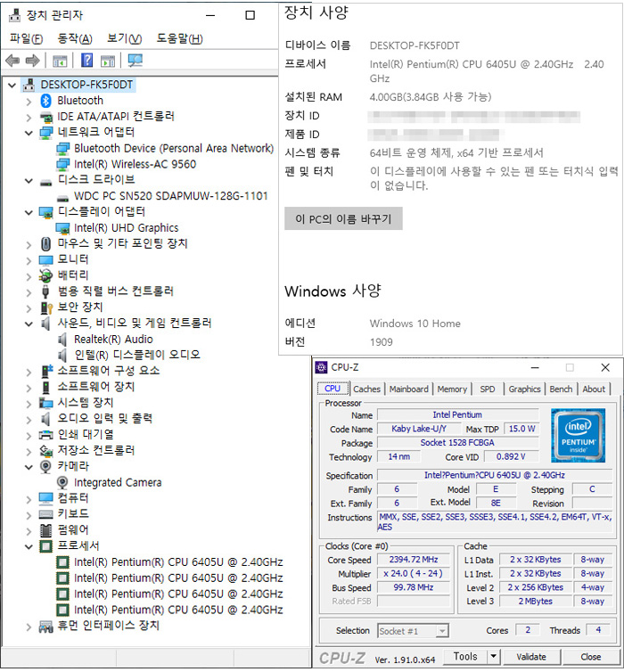624x672 pixels.
Task: Click the Intel Pentium inside logo in CPU-Z
Action: pyautogui.click(x=578, y=435)
